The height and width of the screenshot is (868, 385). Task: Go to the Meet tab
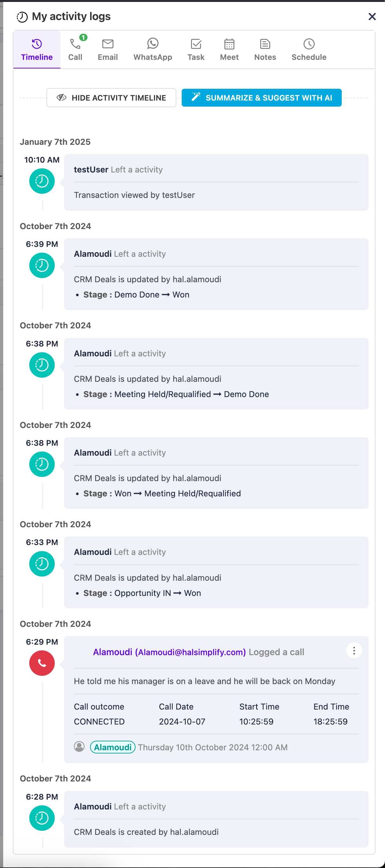click(x=229, y=50)
